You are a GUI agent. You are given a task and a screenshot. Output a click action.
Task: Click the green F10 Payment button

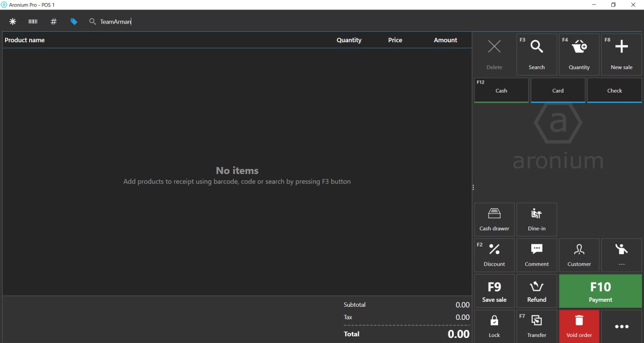click(x=600, y=291)
